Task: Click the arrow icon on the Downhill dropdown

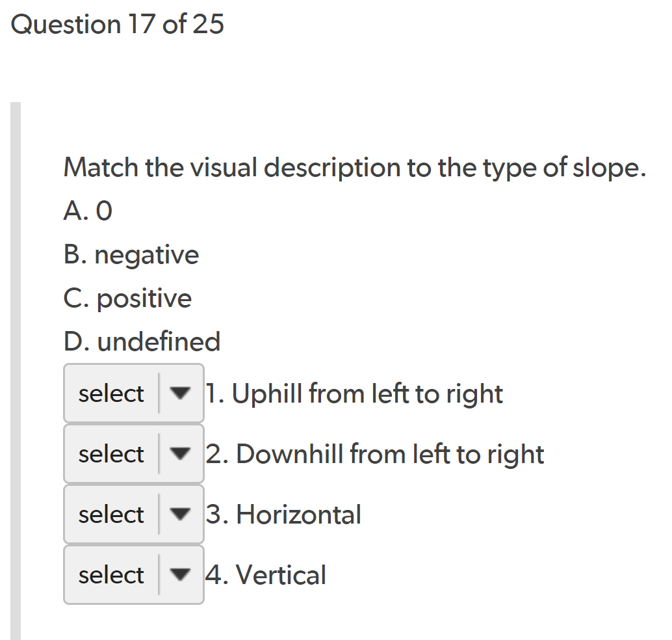Action: pos(179,453)
